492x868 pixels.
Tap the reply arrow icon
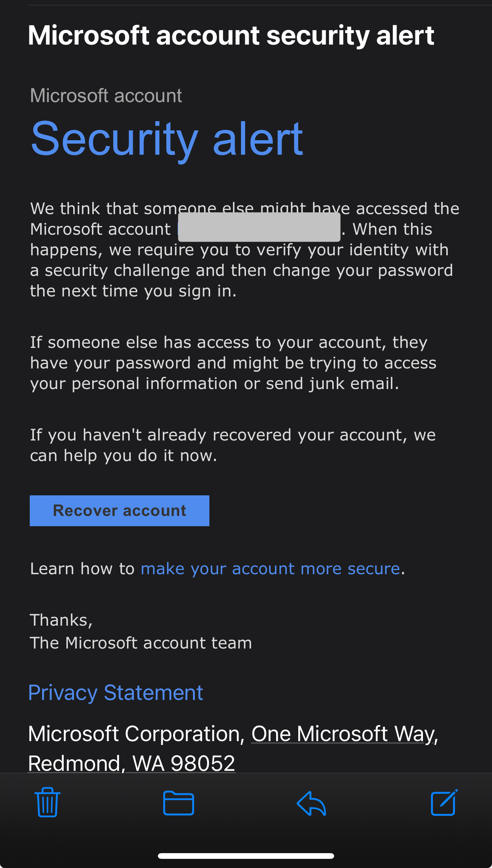[311, 803]
